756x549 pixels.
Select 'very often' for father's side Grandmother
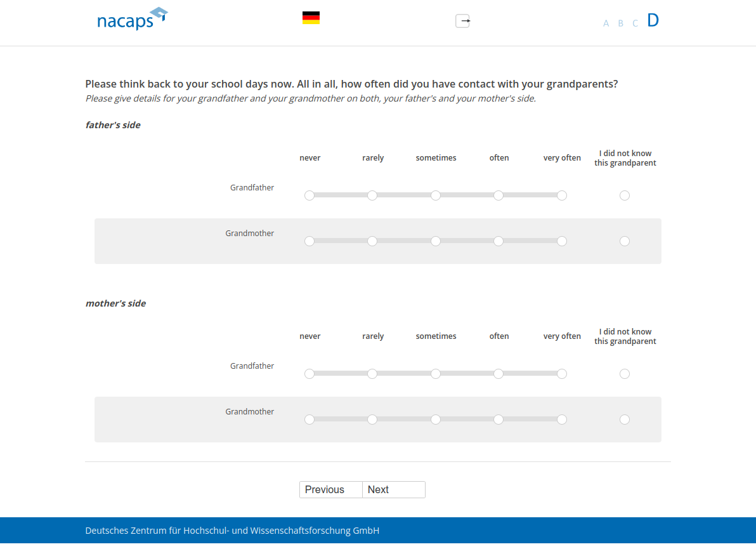[x=562, y=241]
